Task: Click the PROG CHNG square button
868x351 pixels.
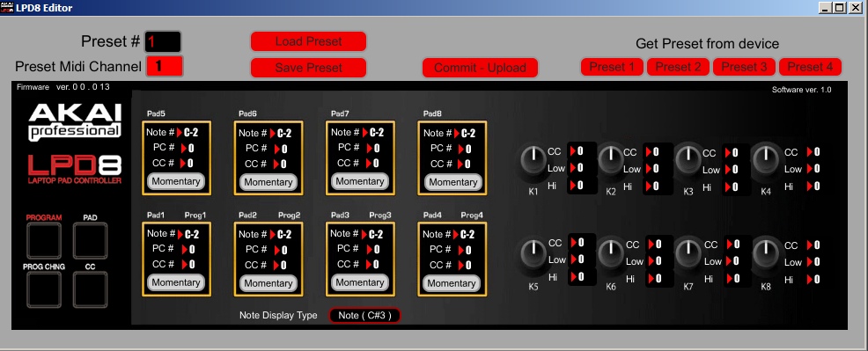Action: click(44, 290)
